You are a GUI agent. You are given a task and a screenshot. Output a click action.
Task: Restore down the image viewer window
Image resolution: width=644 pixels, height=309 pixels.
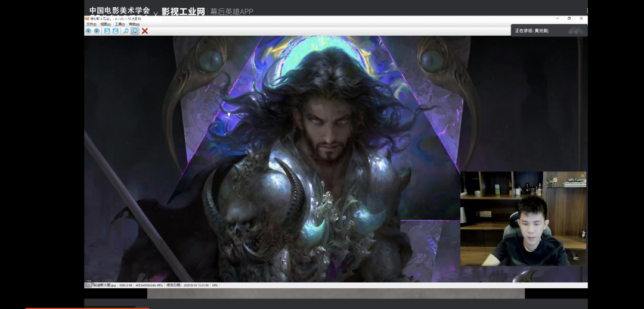click(x=569, y=18)
